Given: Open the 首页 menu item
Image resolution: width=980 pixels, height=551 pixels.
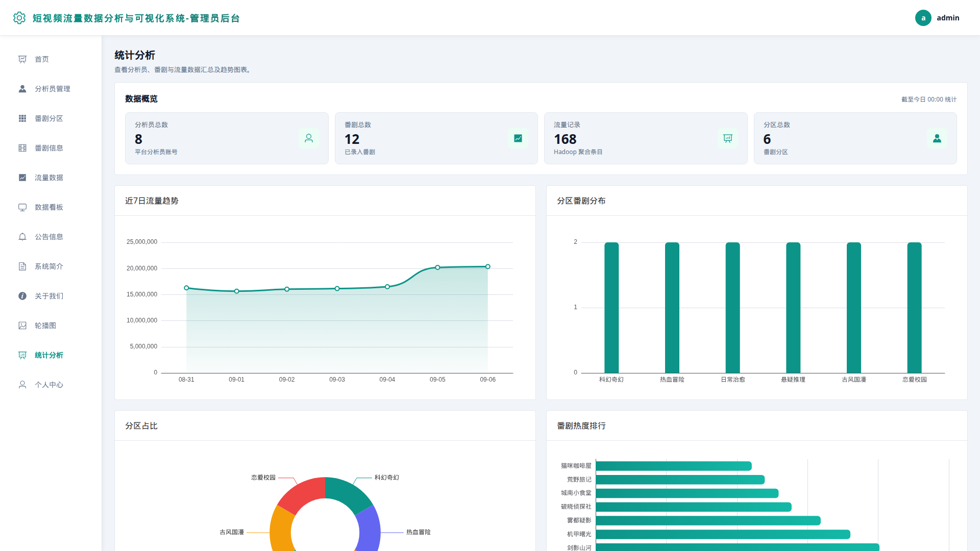Looking at the screenshot, I should (x=51, y=59).
